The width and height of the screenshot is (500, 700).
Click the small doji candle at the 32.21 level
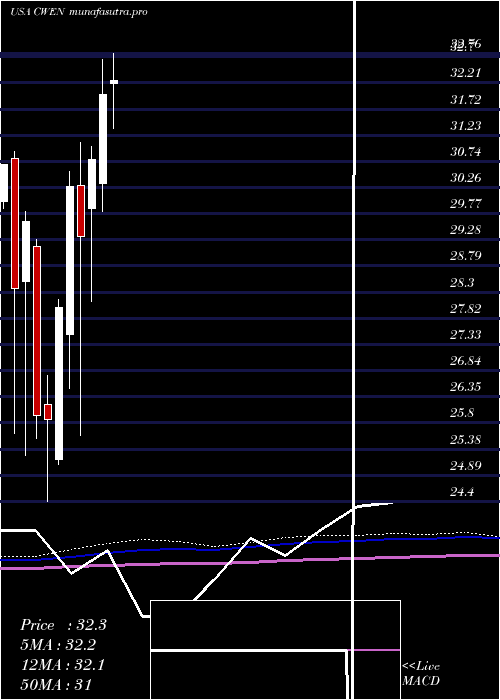click(x=114, y=82)
